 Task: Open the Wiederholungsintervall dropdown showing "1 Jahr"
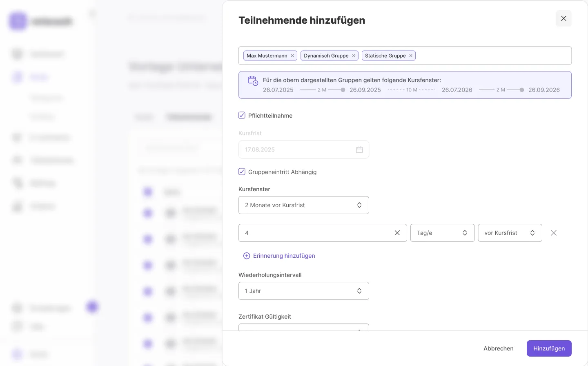(303, 291)
